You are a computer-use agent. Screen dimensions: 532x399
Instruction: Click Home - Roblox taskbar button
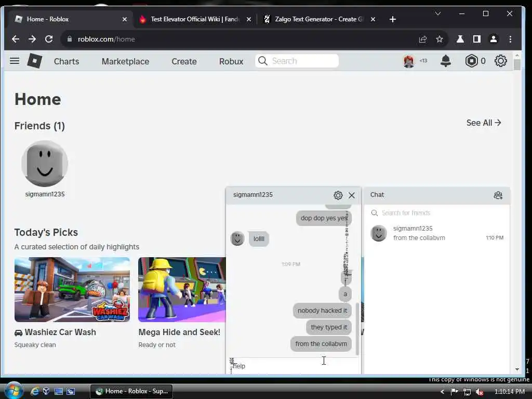pos(131,391)
